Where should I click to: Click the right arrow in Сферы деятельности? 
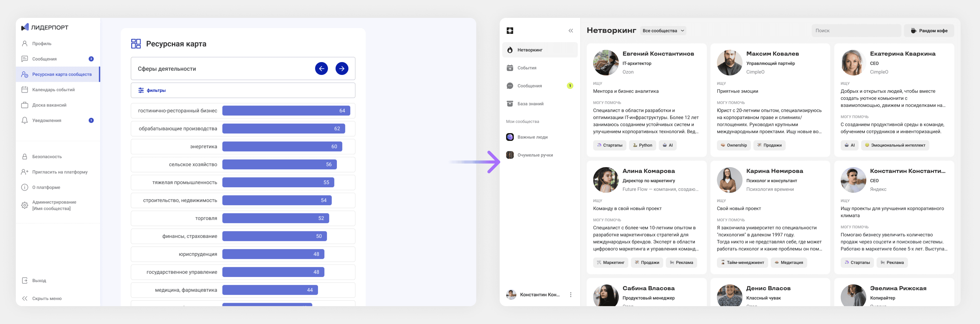click(342, 68)
